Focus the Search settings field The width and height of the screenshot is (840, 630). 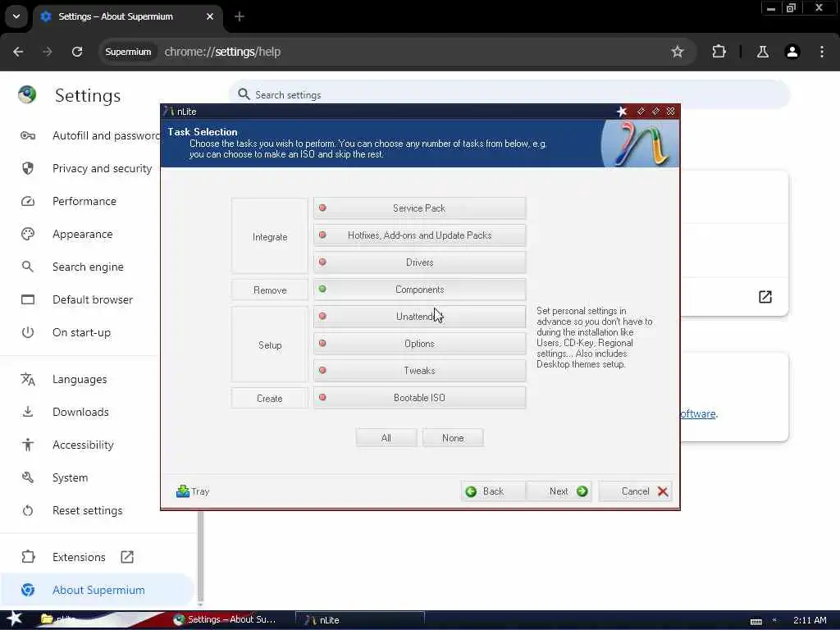509,94
